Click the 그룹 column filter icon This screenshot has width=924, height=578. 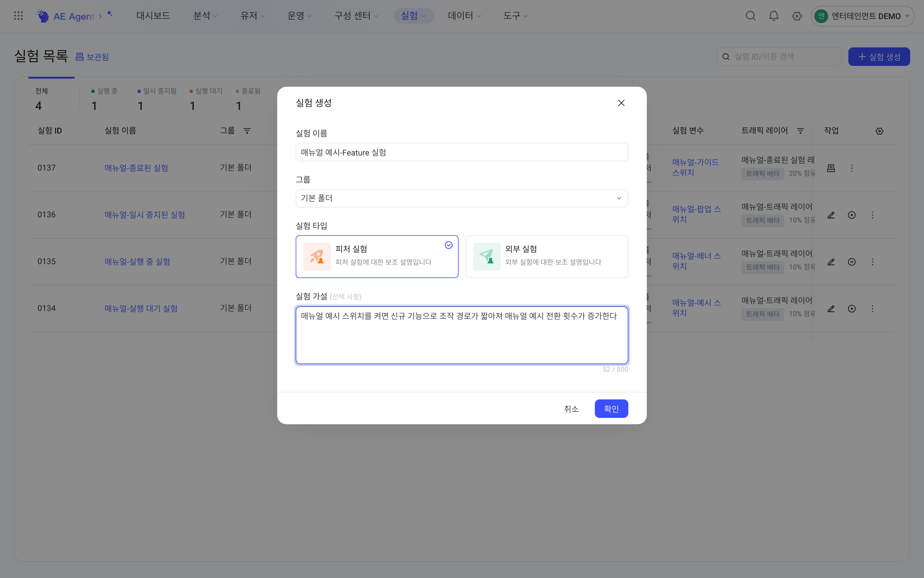coord(247,131)
